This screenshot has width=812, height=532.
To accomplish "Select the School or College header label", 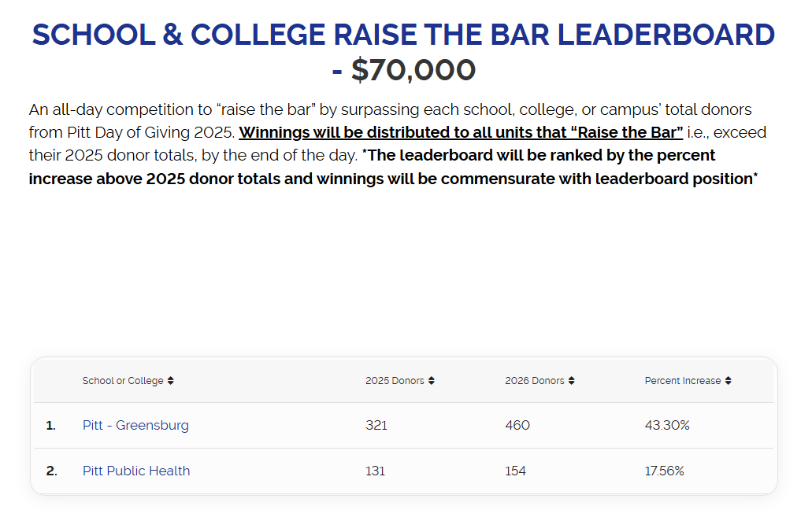I will [x=123, y=381].
